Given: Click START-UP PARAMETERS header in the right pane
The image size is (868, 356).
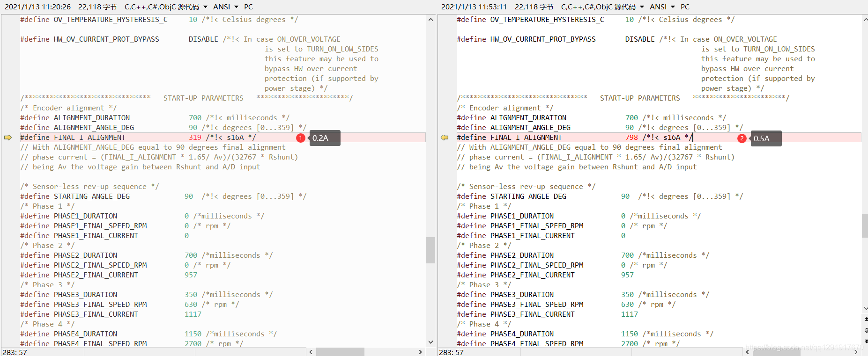Looking at the screenshot, I should (x=640, y=98).
